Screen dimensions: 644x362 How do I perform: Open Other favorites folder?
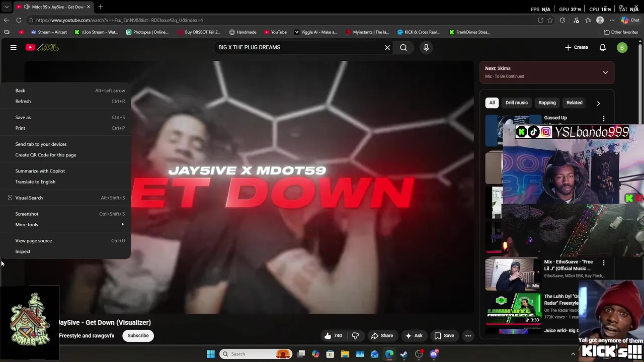pyautogui.click(x=621, y=32)
